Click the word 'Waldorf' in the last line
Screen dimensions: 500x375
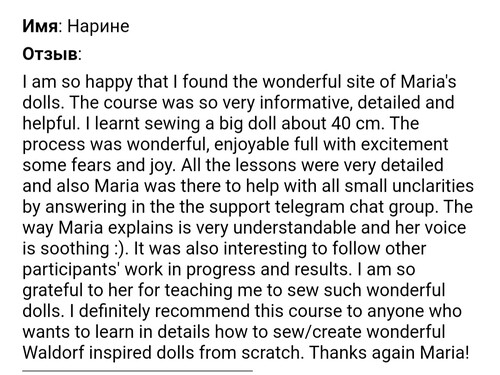click(53, 353)
